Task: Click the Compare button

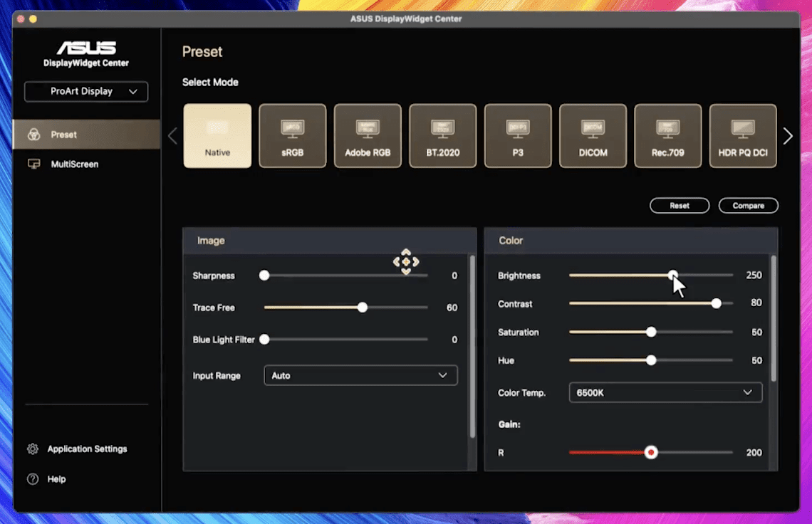Action: pos(749,206)
